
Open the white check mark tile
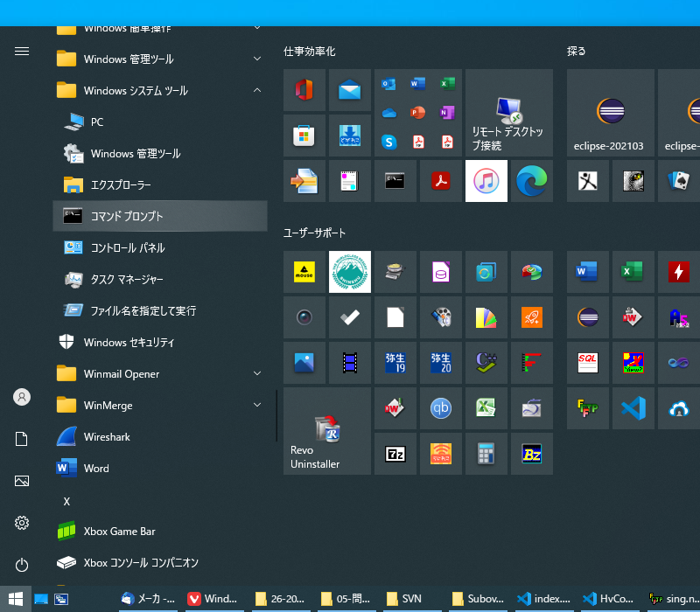(x=349, y=317)
